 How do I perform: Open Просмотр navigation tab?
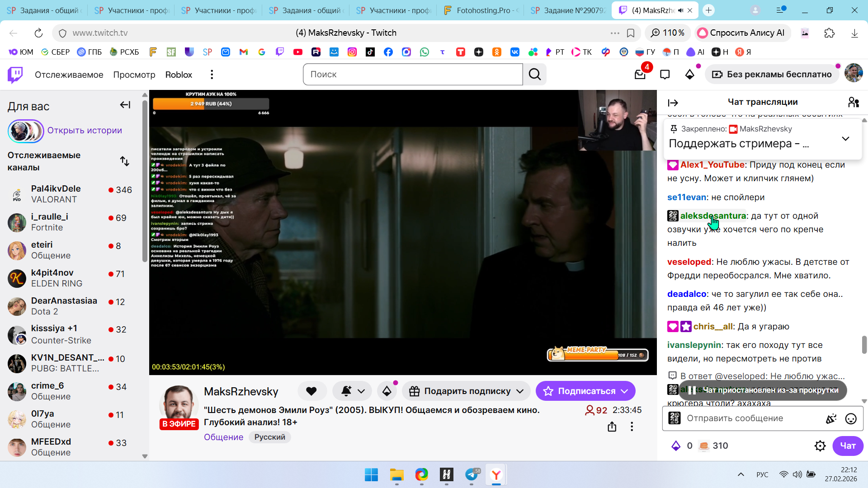(134, 75)
